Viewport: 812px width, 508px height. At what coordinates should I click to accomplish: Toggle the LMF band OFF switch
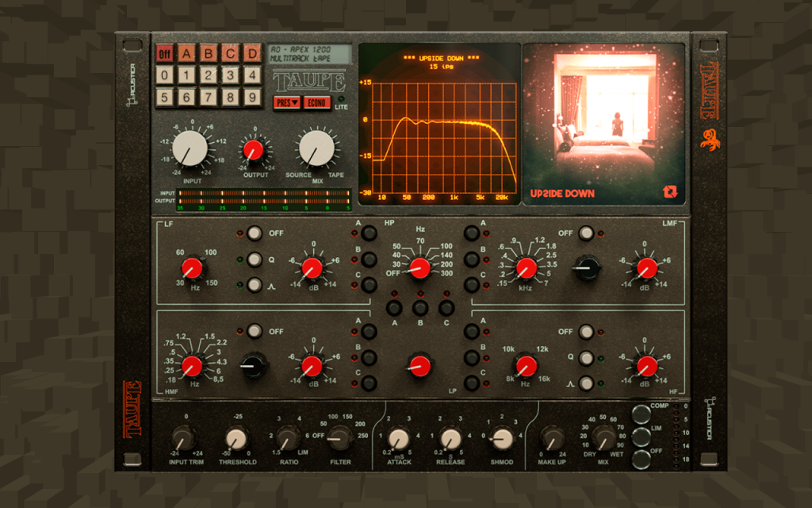point(586,233)
